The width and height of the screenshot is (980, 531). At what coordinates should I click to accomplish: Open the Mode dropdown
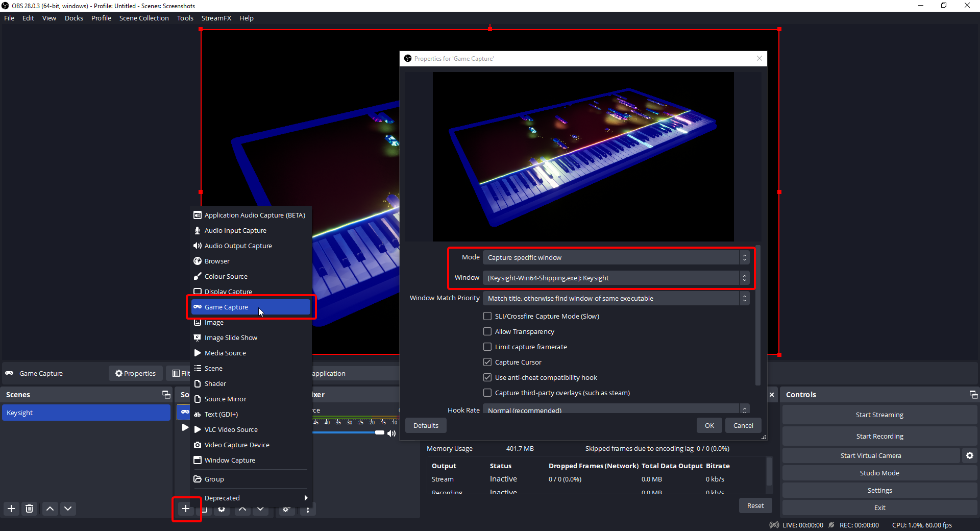(616, 257)
